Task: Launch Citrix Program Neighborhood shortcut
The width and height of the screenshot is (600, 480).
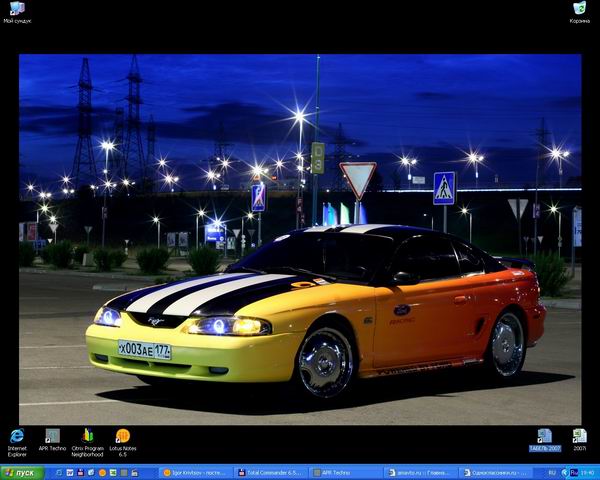Action: (x=88, y=436)
